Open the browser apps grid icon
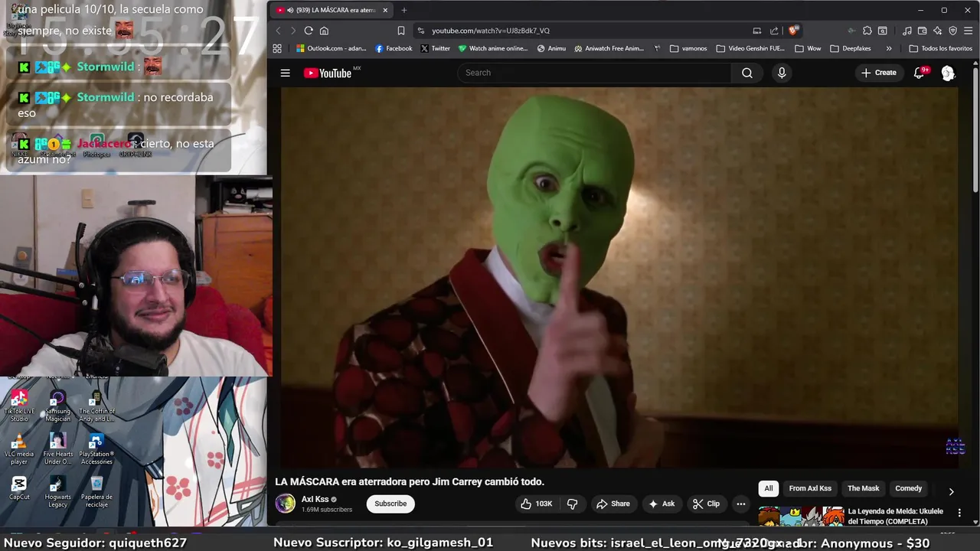 [277, 48]
